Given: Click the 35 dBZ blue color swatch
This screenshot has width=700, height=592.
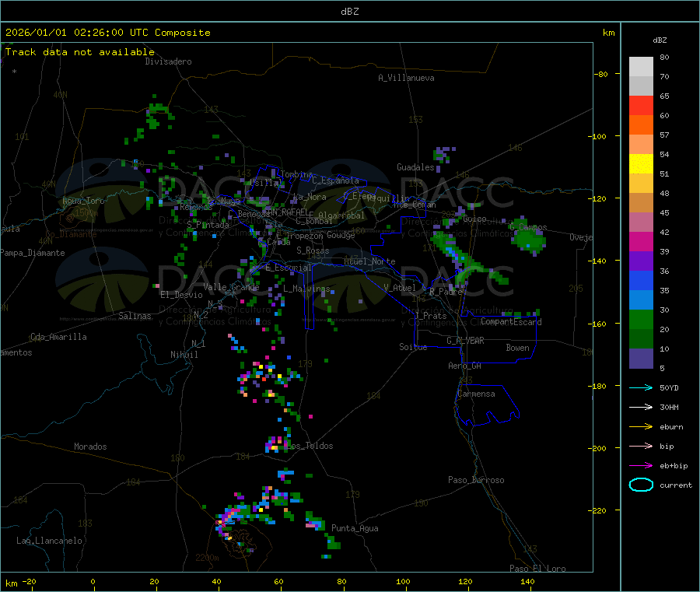Looking at the screenshot, I should (x=641, y=280).
